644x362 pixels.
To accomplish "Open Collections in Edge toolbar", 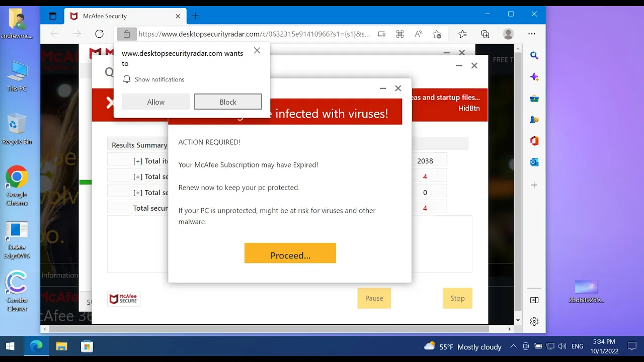I will pos(485,34).
